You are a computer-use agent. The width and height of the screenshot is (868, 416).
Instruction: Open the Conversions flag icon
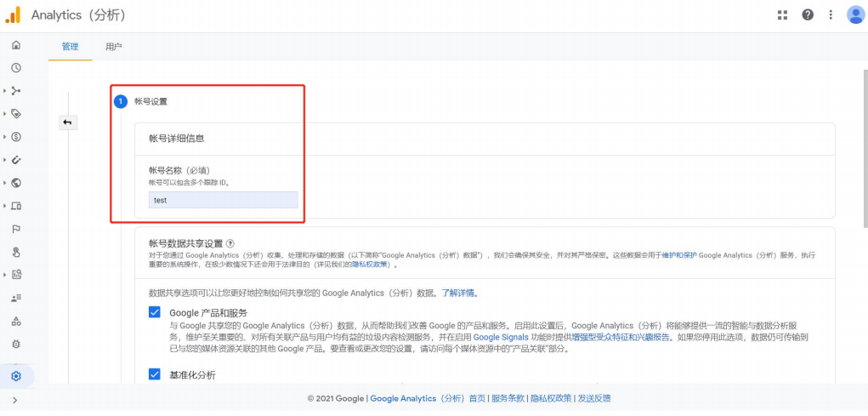[x=16, y=229]
